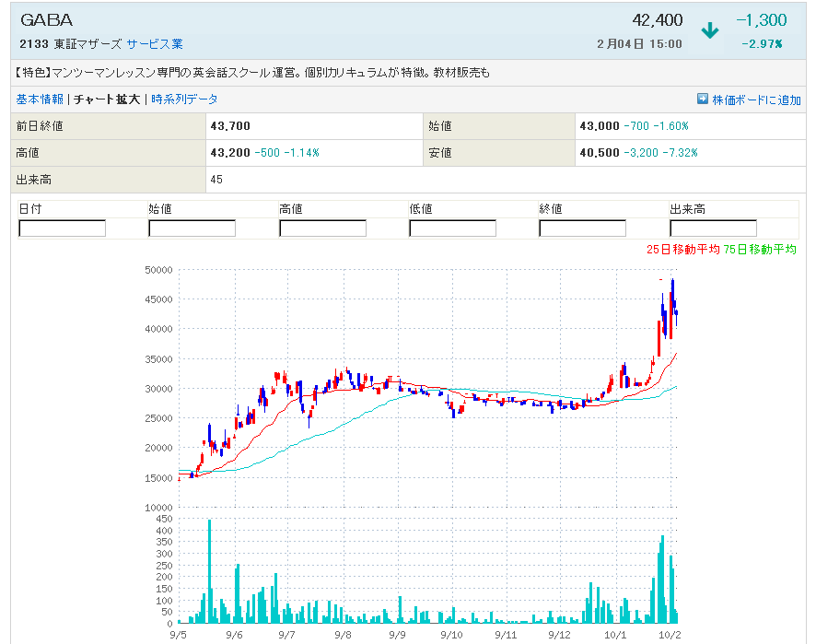Screen dimensions: 816x644
Task: Focus the 出来高 input box above the chart
Action: [713, 228]
